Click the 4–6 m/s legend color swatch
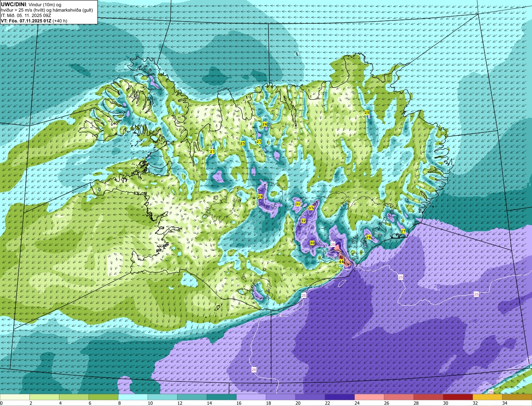Viewport: 532px width, 406px height. tap(74, 397)
